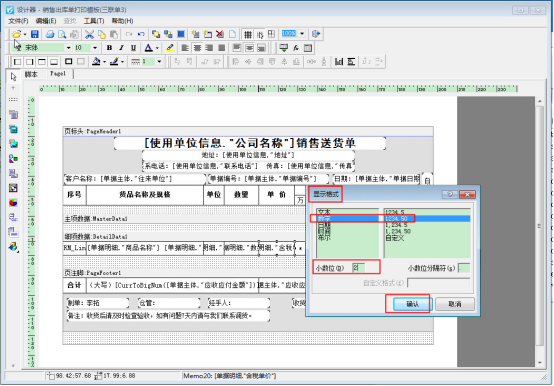Toggle Bold formatting
Screen dimensions: 554x386
click(109, 48)
